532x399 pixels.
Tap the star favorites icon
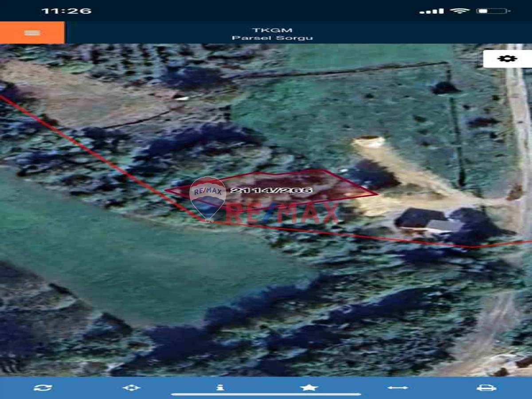(x=309, y=387)
